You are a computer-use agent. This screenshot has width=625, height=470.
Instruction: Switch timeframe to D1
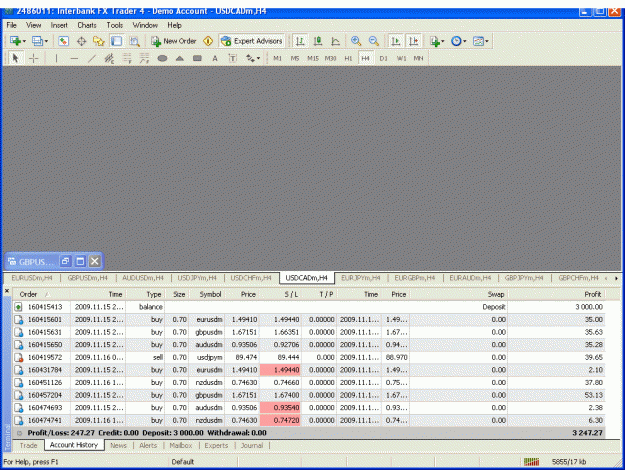click(383, 58)
